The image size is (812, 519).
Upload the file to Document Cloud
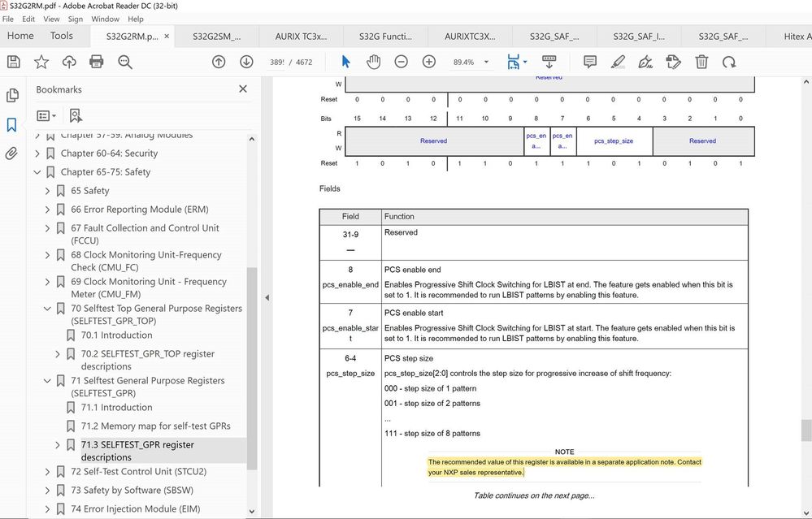pyautogui.click(x=69, y=62)
